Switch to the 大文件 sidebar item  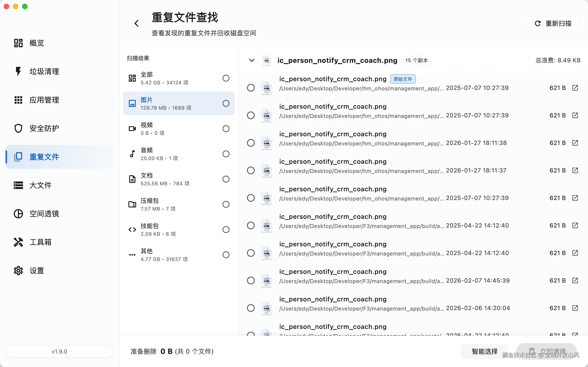pyautogui.click(x=40, y=185)
